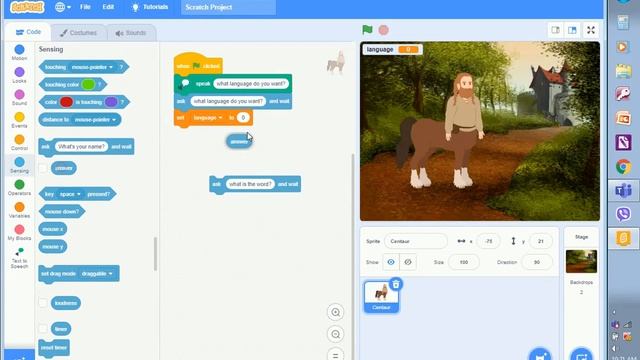Viewport: 640px width, 360px height.
Task: Open the set drag mode draggable dropdown
Action: coord(97,273)
